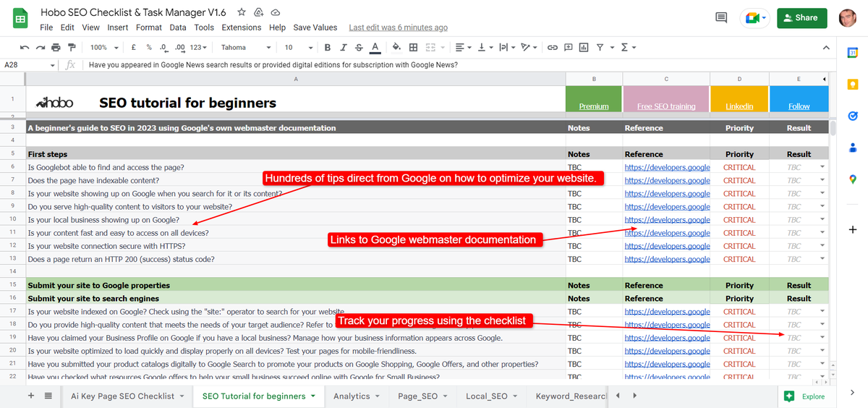Open Functions sigma menu
This screenshot has height=408, width=868.
(628, 48)
